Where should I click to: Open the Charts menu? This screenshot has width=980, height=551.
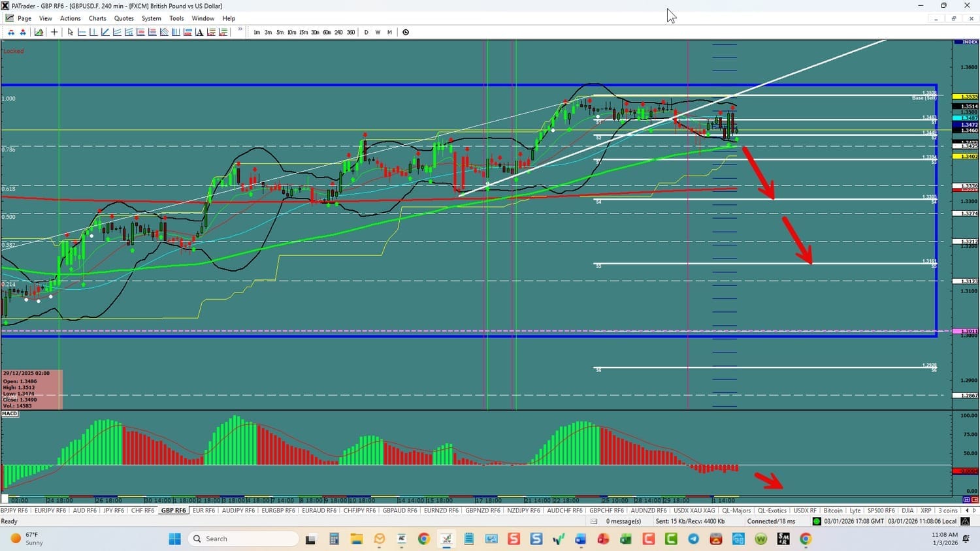click(x=97, y=18)
